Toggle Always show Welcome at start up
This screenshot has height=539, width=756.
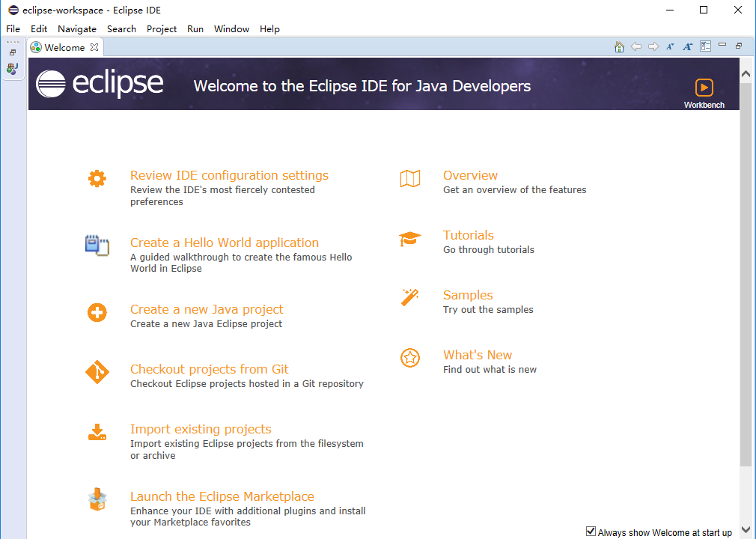point(591,530)
